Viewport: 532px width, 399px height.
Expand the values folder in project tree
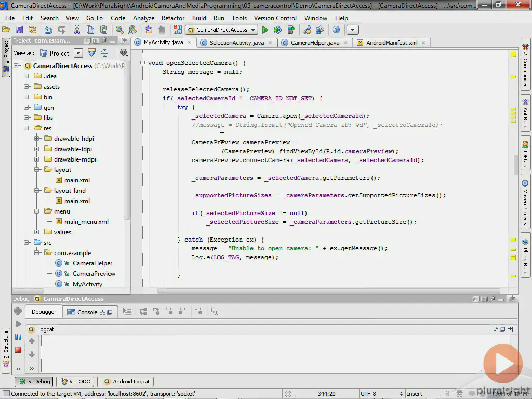[37, 232]
